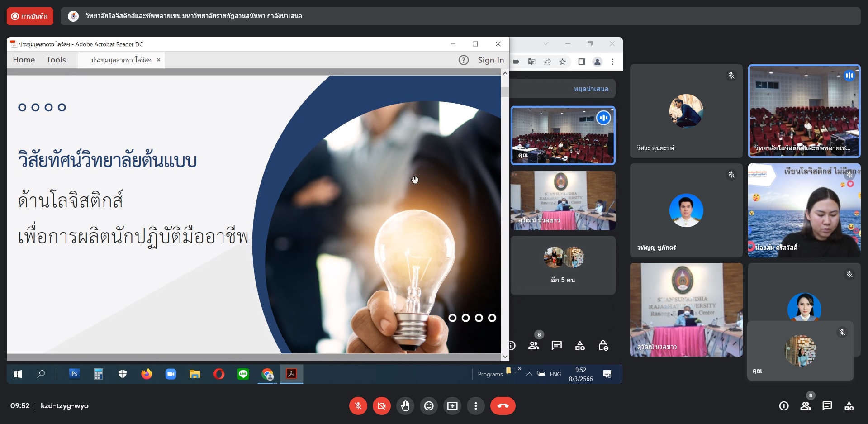Toggle the camera off button
The width and height of the screenshot is (868, 424).
point(381,406)
